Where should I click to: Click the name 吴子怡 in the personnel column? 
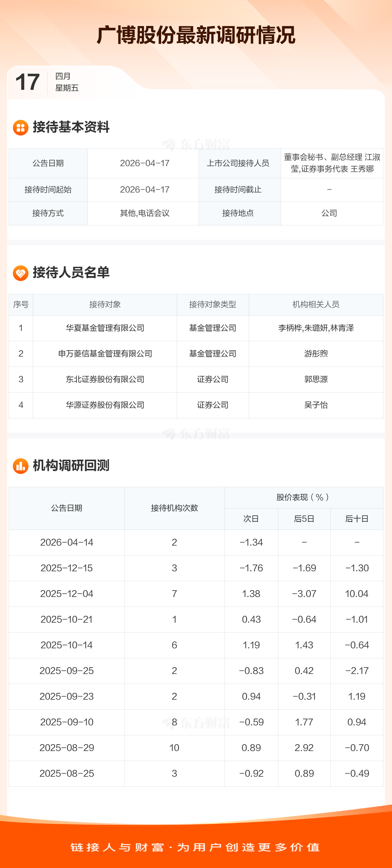click(316, 405)
